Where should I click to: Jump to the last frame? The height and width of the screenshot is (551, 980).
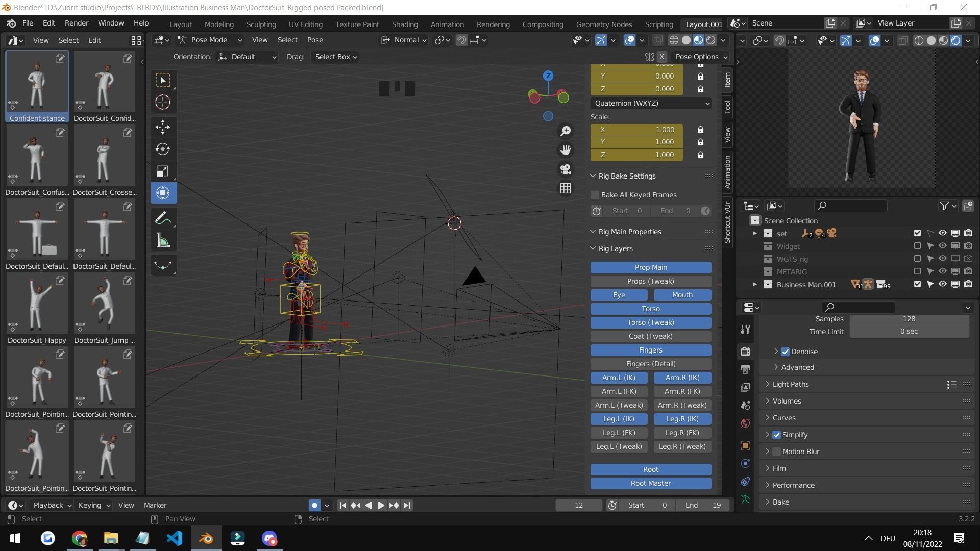pos(407,505)
